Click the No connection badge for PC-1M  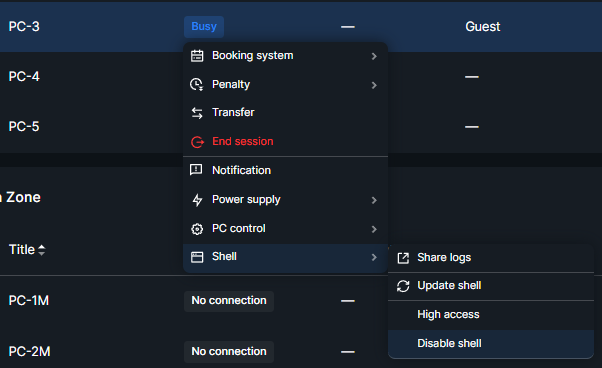tap(229, 300)
